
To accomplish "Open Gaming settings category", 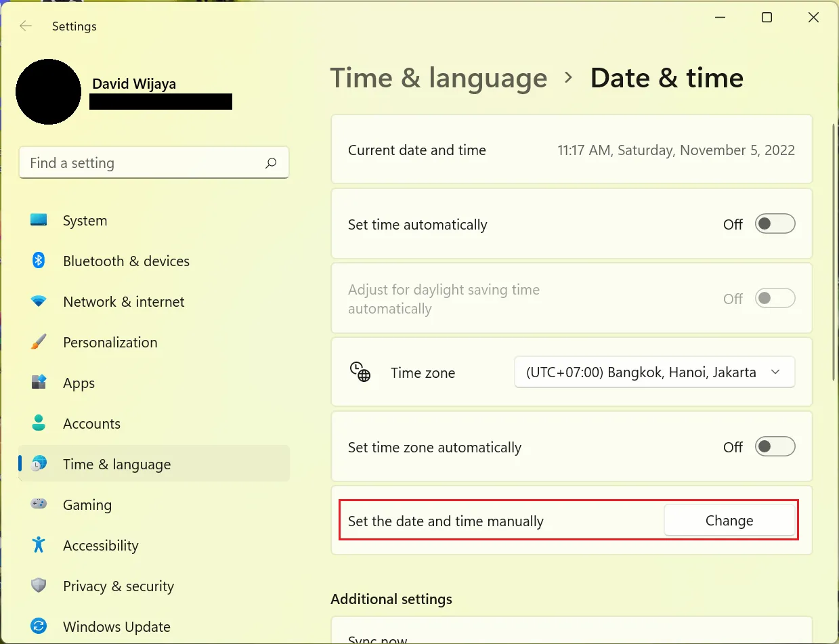I will point(154,505).
